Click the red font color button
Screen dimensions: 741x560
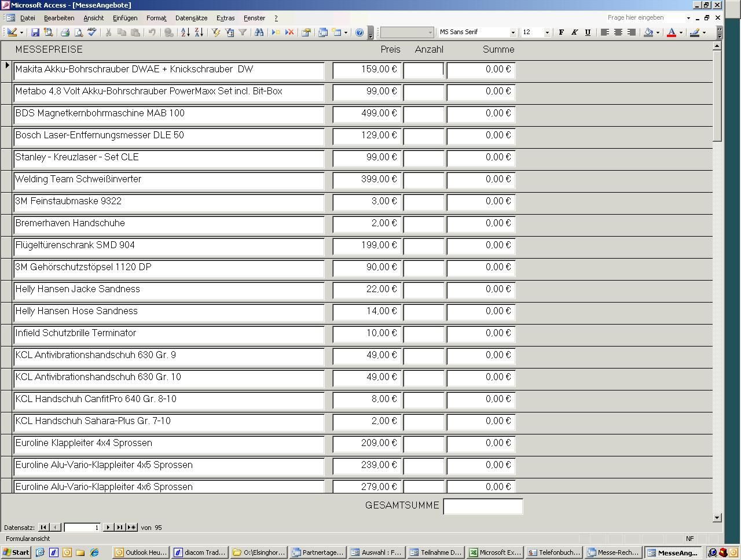tap(672, 32)
